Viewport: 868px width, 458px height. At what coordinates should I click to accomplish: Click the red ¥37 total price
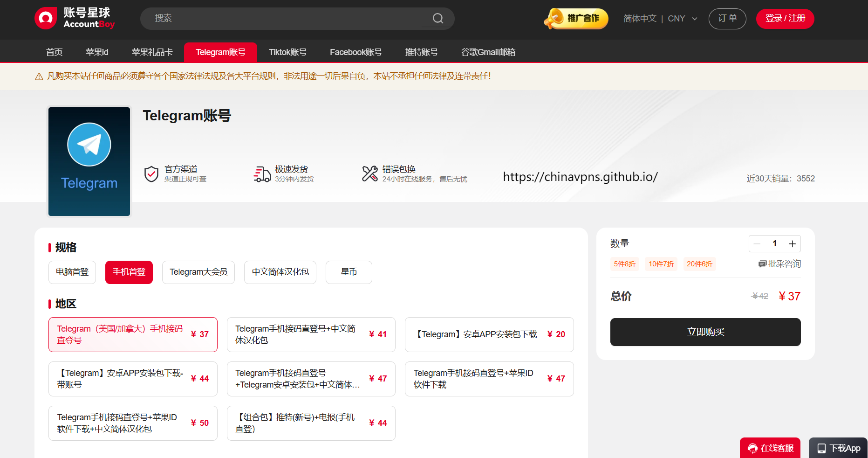point(789,296)
